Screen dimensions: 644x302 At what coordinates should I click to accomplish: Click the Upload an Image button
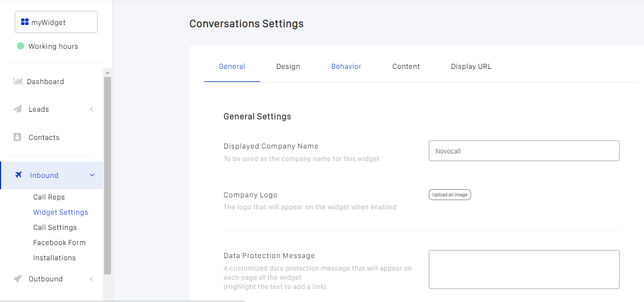click(x=450, y=195)
